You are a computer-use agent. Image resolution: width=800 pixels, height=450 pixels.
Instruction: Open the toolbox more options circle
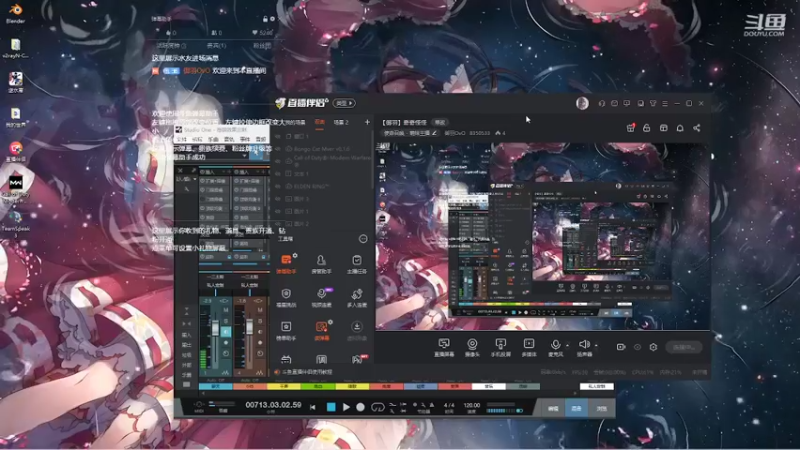(363, 239)
